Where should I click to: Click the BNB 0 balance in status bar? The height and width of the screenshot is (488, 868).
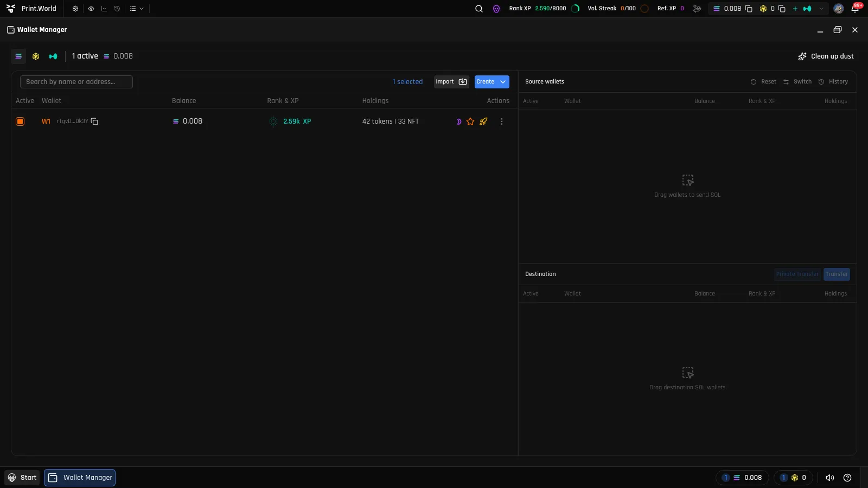point(793,478)
